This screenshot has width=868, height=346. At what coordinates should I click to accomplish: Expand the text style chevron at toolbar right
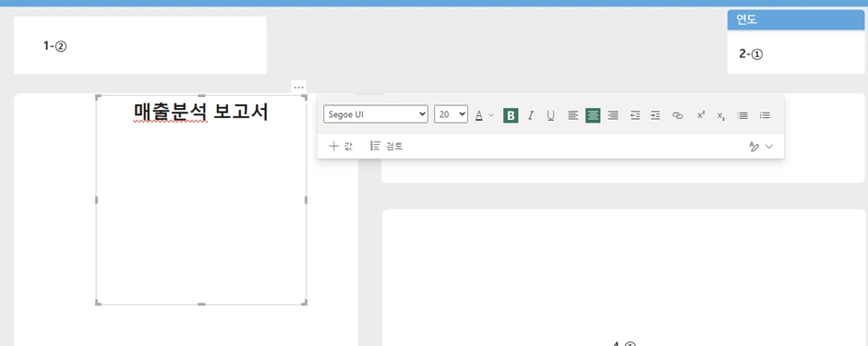point(769,147)
